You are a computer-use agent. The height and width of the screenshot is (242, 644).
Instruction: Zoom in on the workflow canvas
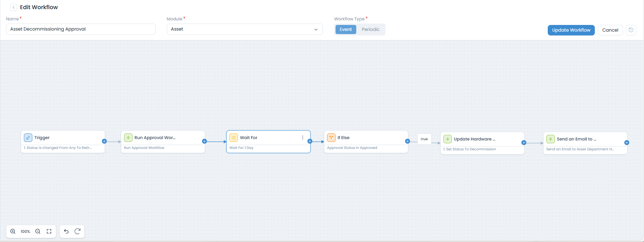click(x=13, y=231)
